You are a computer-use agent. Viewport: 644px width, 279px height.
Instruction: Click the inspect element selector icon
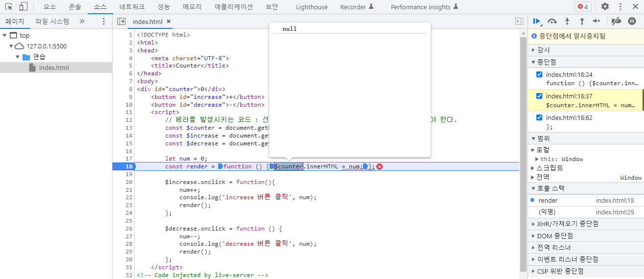point(9,7)
